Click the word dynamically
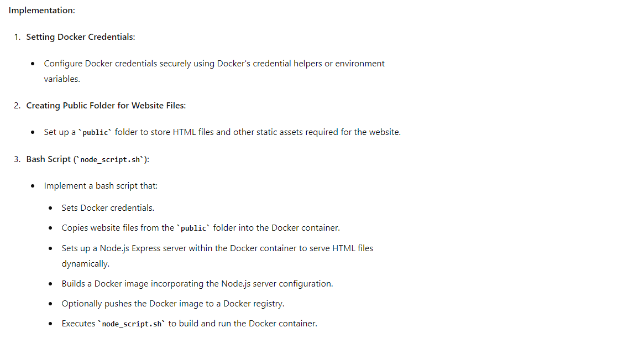 [86, 263]
